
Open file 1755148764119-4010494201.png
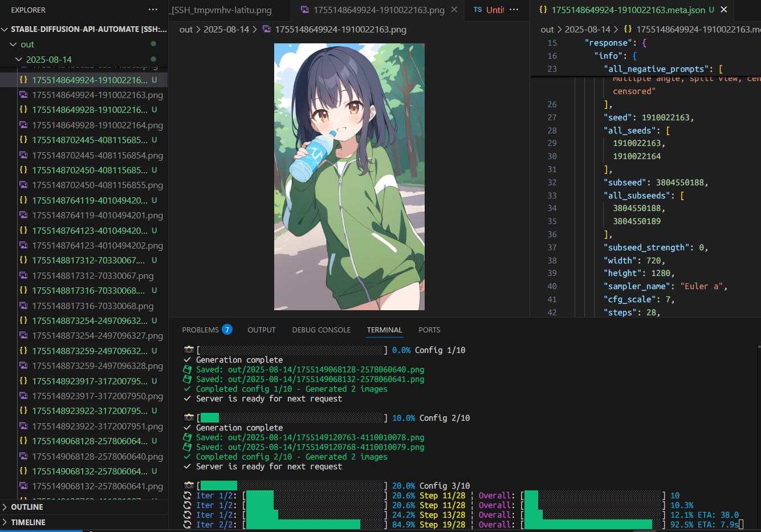pyautogui.click(x=97, y=216)
